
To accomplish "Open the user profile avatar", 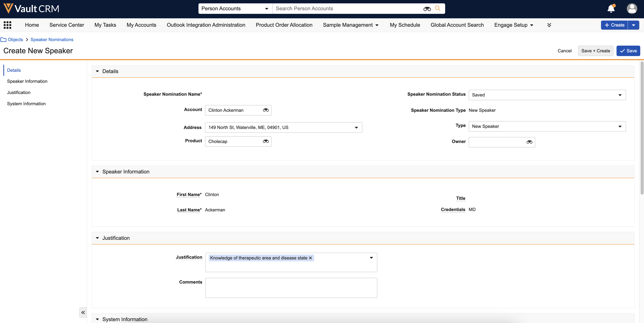I will pyautogui.click(x=632, y=9).
